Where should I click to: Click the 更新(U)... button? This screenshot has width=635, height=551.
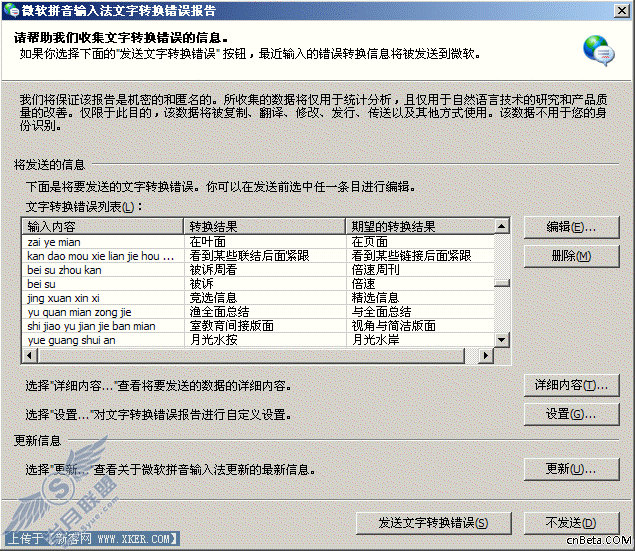pyautogui.click(x=571, y=469)
